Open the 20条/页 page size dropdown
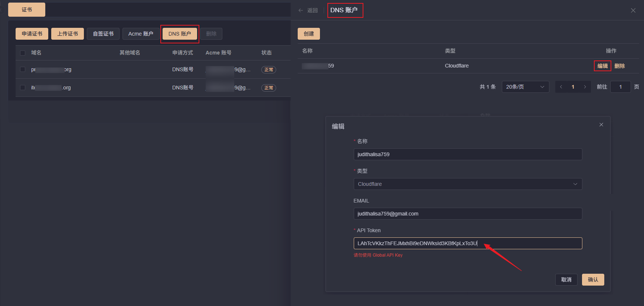Screen dimensions: 644x306 [x=525, y=87]
